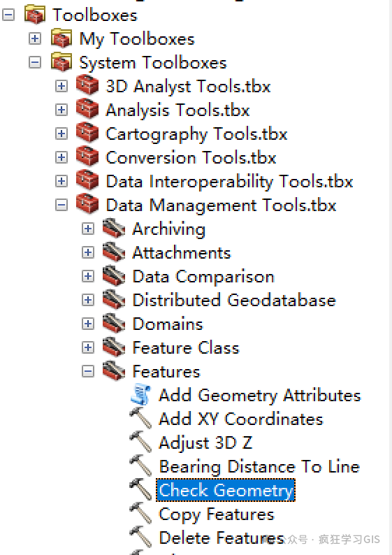Click the Archiving toolset icon

(114, 228)
